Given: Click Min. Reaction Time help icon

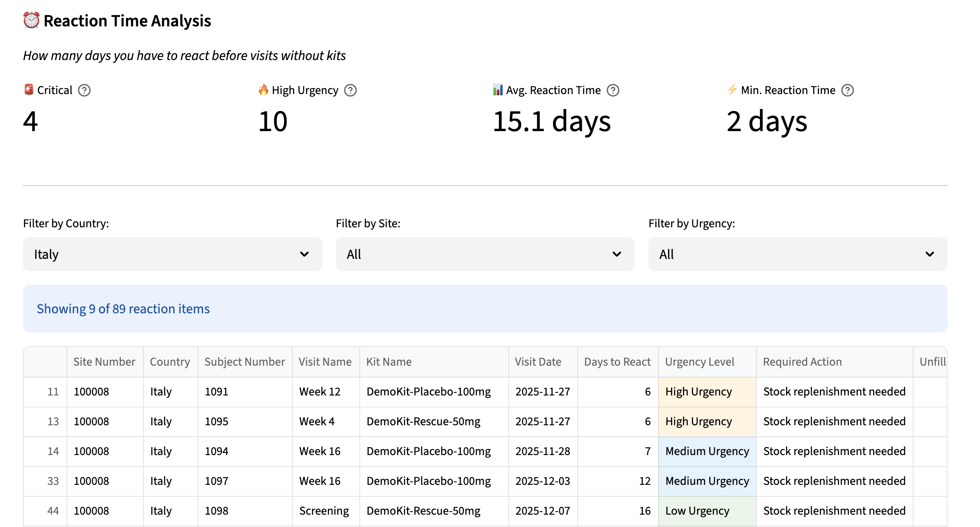Looking at the screenshot, I should pyautogui.click(x=848, y=90).
